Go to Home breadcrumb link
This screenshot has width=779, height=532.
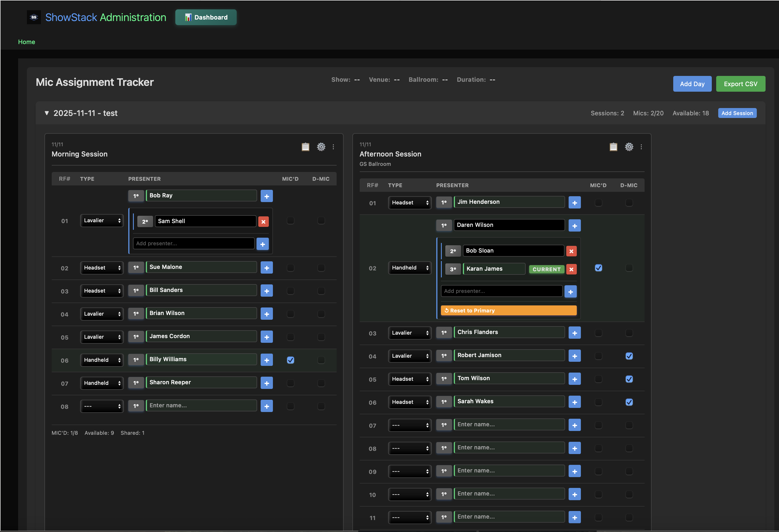pos(27,42)
